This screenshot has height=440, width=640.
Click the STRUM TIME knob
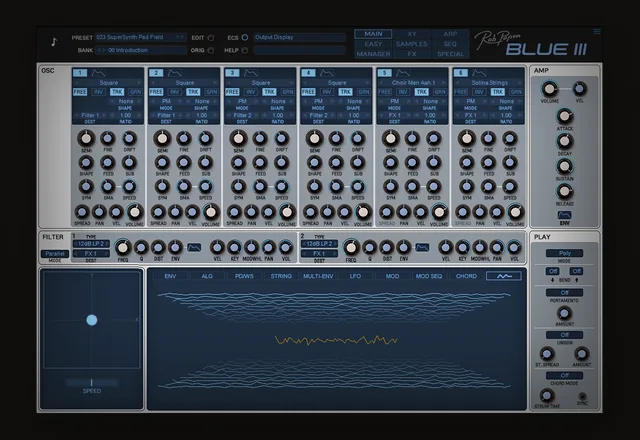tap(547, 395)
